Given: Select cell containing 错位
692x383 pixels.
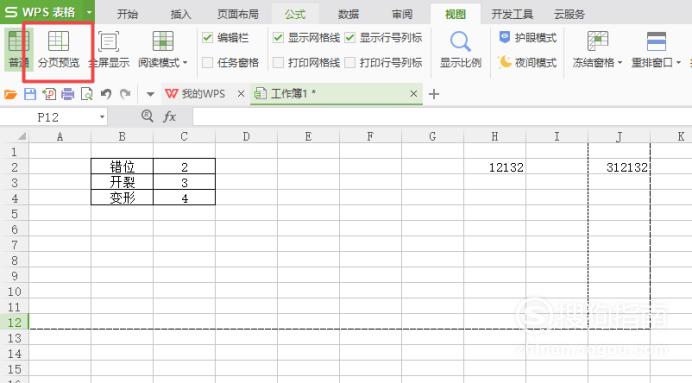Looking at the screenshot, I should 122,167.
